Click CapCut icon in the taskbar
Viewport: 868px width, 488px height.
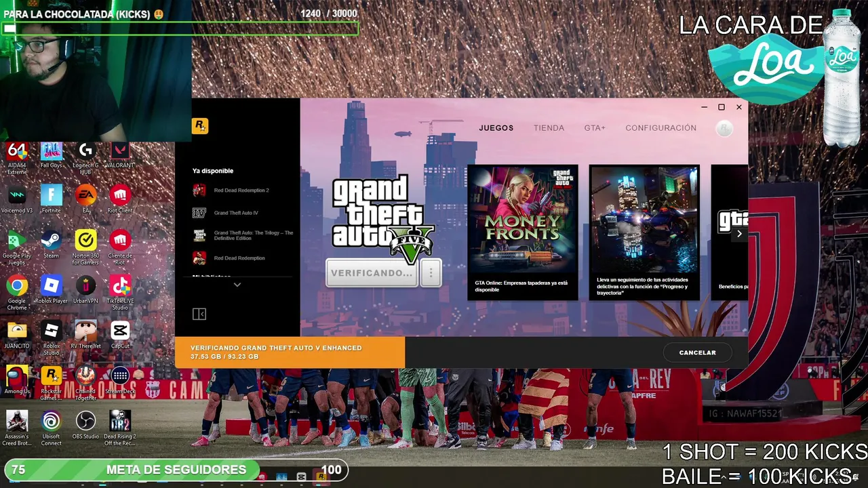click(301, 476)
